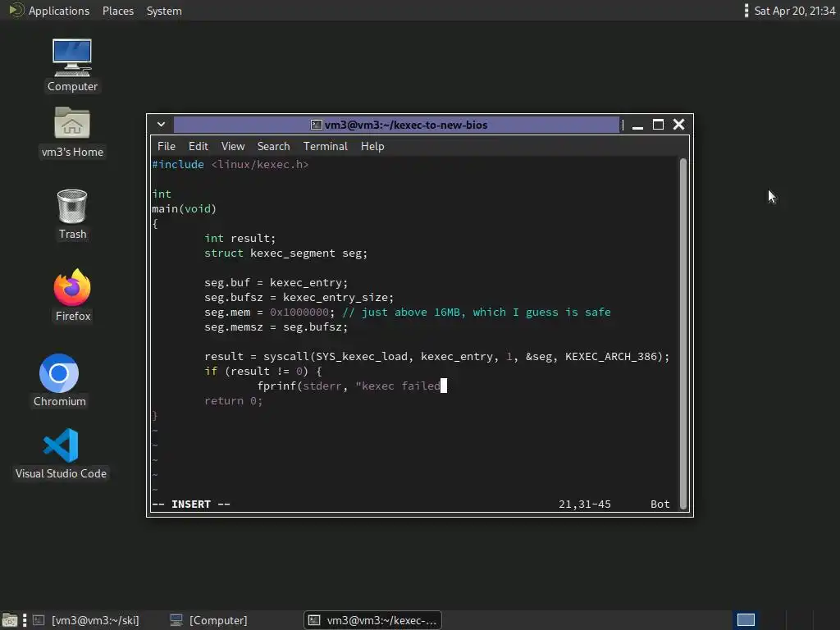Click the show desktop icon in bottom panel
This screenshot has height=630, width=840.
tap(9, 620)
